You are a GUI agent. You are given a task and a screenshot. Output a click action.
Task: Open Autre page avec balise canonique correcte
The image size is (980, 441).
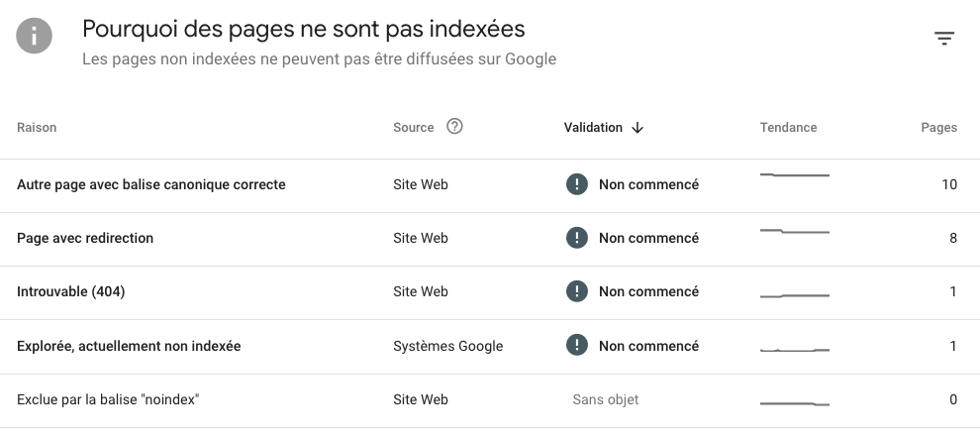(x=490, y=185)
